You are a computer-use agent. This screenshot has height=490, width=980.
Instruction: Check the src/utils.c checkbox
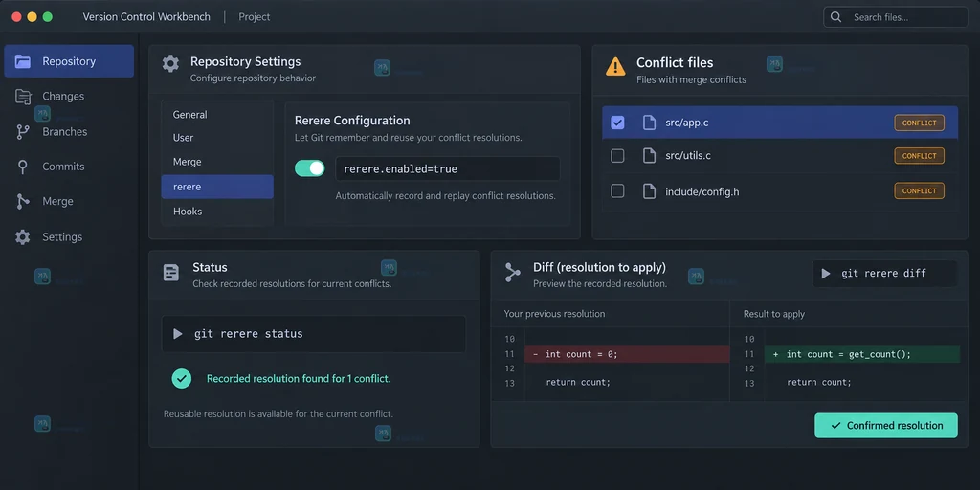(x=617, y=156)
